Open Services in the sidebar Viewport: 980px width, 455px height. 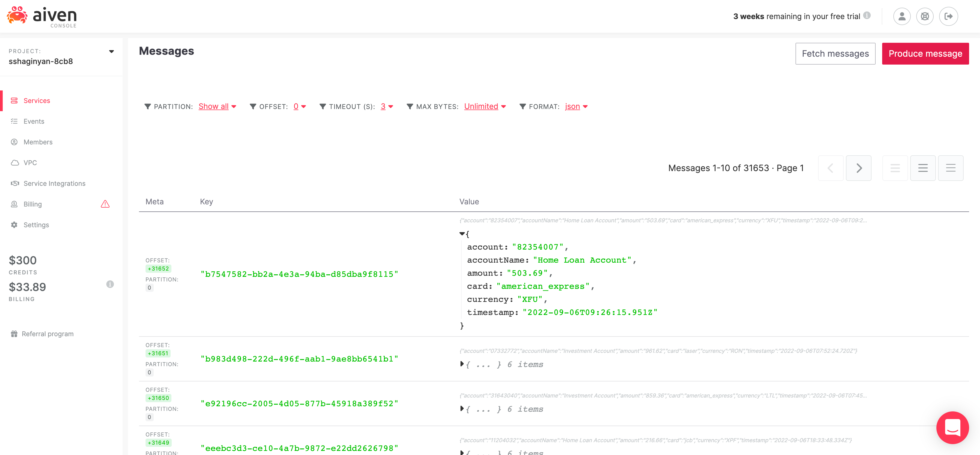[x=37, y=101]
